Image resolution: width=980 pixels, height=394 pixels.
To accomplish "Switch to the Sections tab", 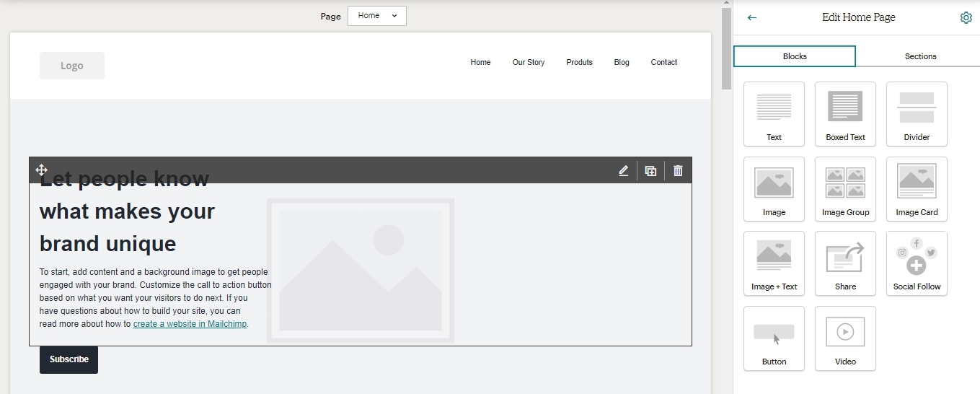I will click(920, 56).
